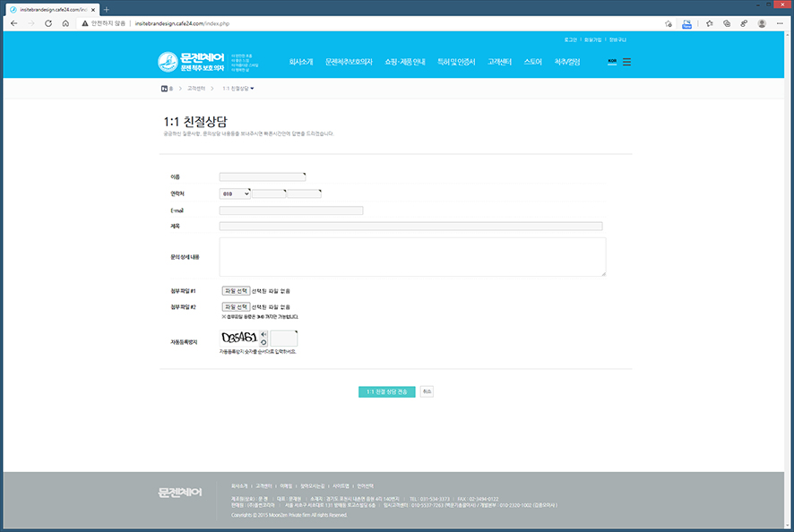Click into the E-mail input field
794x532 pixels.
(291, 210)
